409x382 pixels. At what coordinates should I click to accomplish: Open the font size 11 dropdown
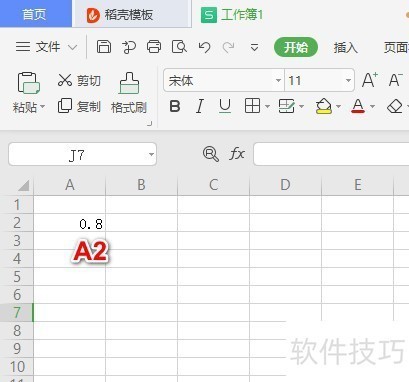point(348,80)
